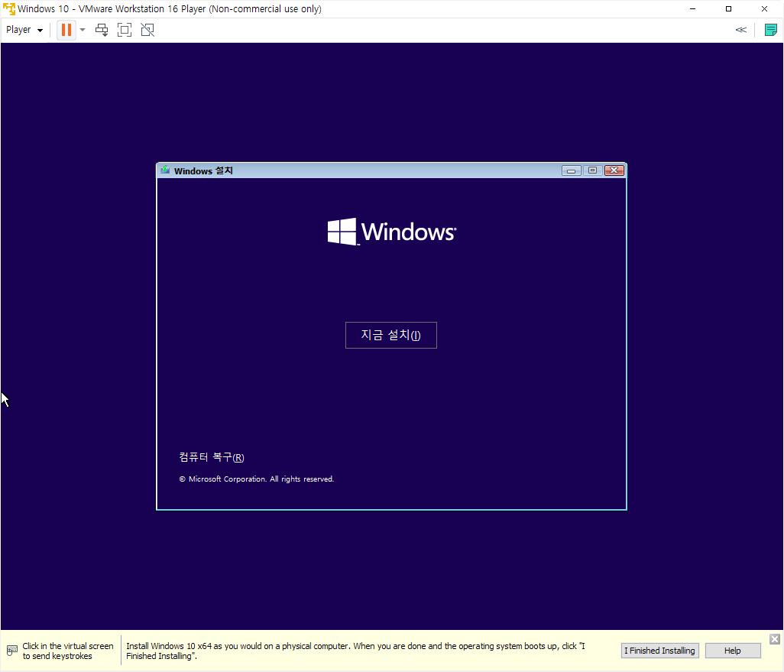The image size is (784, 672).
Task: Click the keyboard icon in the hint bar
Action: coord(12,651)
